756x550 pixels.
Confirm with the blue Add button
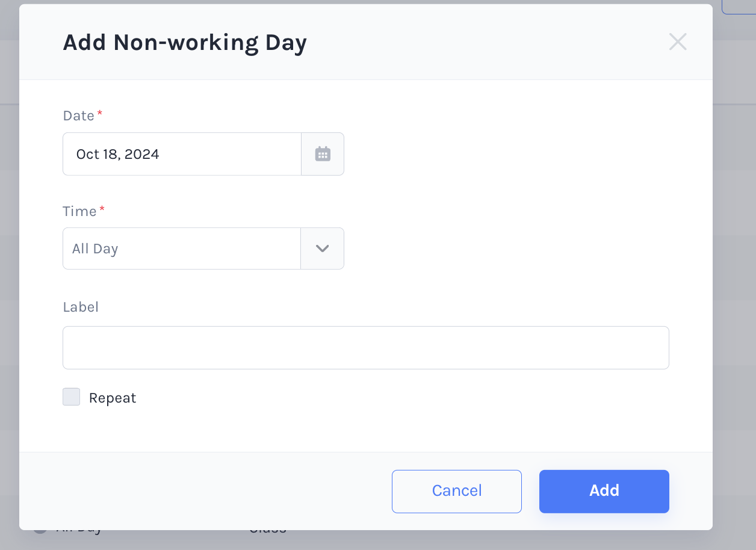[x=604, y=491]
